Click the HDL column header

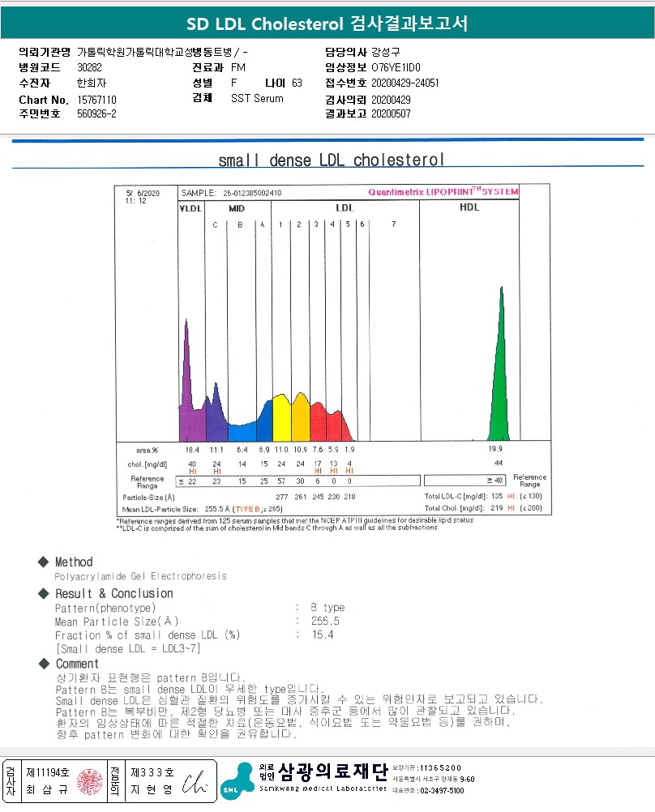click(469, 207)
